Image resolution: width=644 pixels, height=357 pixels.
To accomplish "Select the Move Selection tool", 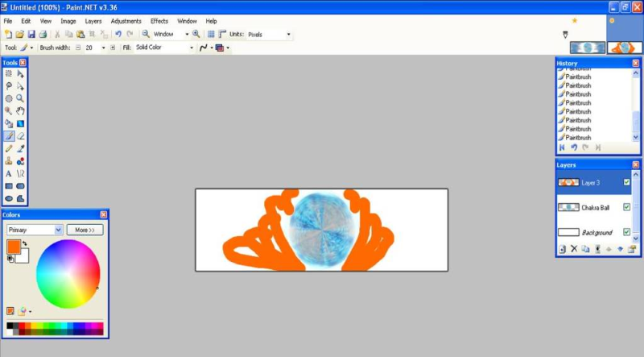I will (21, 86).
